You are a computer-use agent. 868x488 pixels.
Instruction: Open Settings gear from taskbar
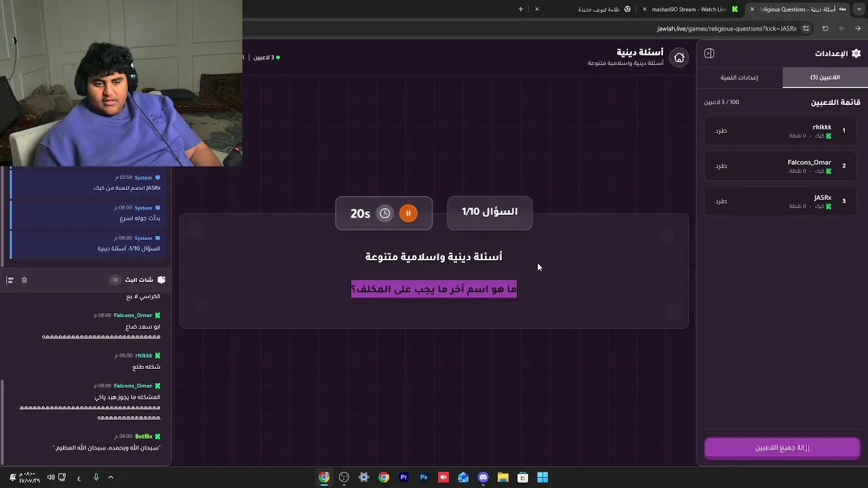coord(364,478)
